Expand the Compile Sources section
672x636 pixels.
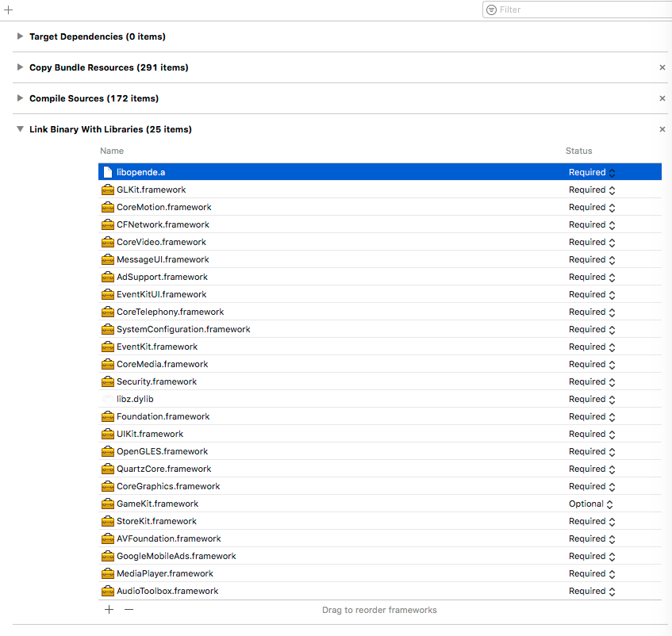pyautogui.click(x=19, y=98)
